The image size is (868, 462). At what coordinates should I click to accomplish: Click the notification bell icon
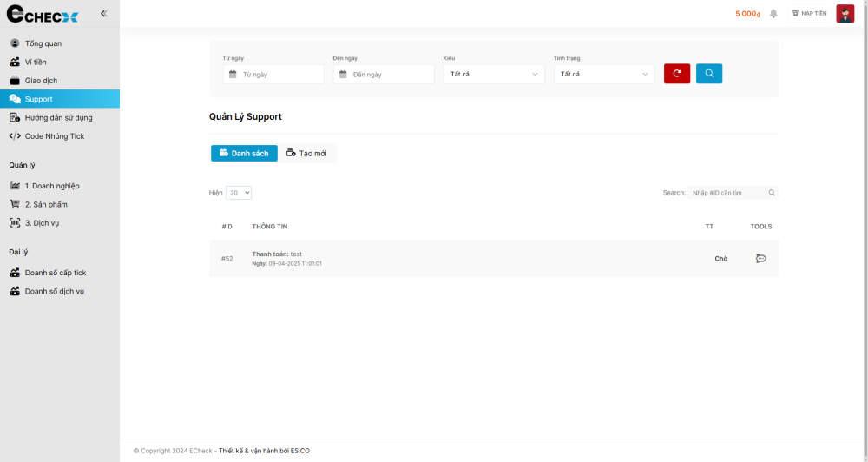[x=773, y=14]
